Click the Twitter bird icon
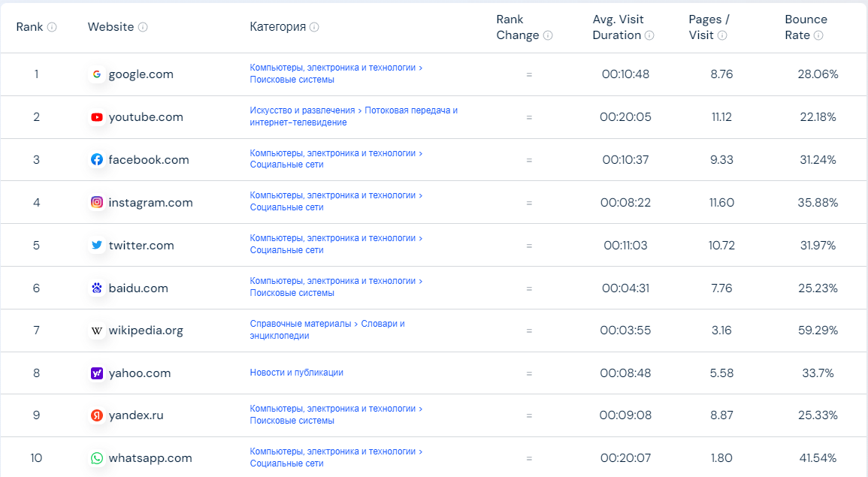The height and width of the screenshot is (477, 868). click(97, 245)
